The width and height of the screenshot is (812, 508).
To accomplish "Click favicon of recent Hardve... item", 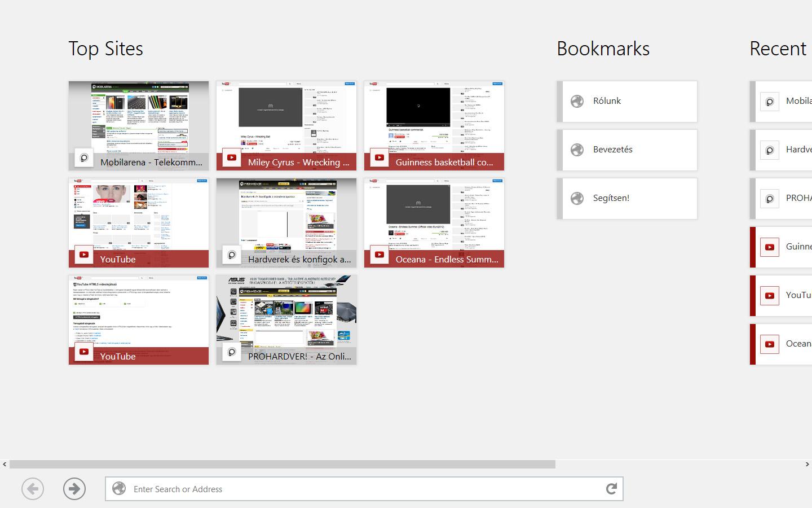I will click(770, 150).
